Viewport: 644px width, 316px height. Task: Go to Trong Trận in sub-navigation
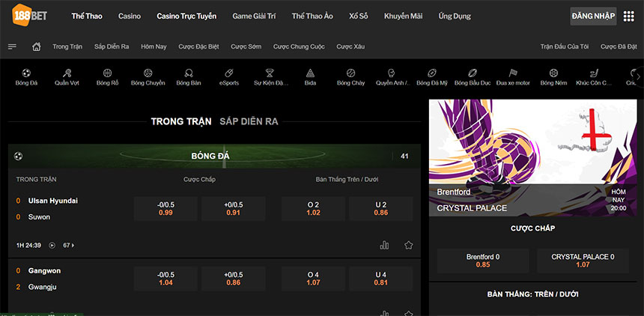67,46
